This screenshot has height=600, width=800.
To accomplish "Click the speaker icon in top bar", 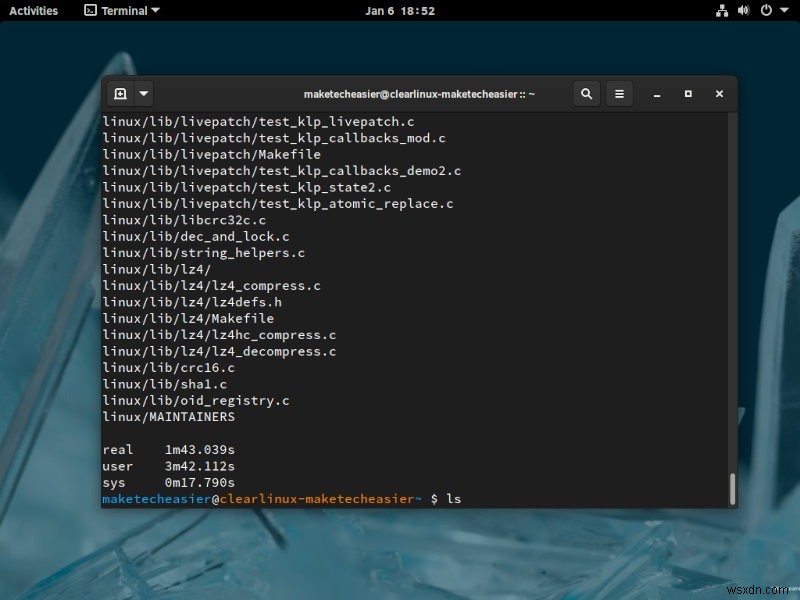I will coord(743,10).
